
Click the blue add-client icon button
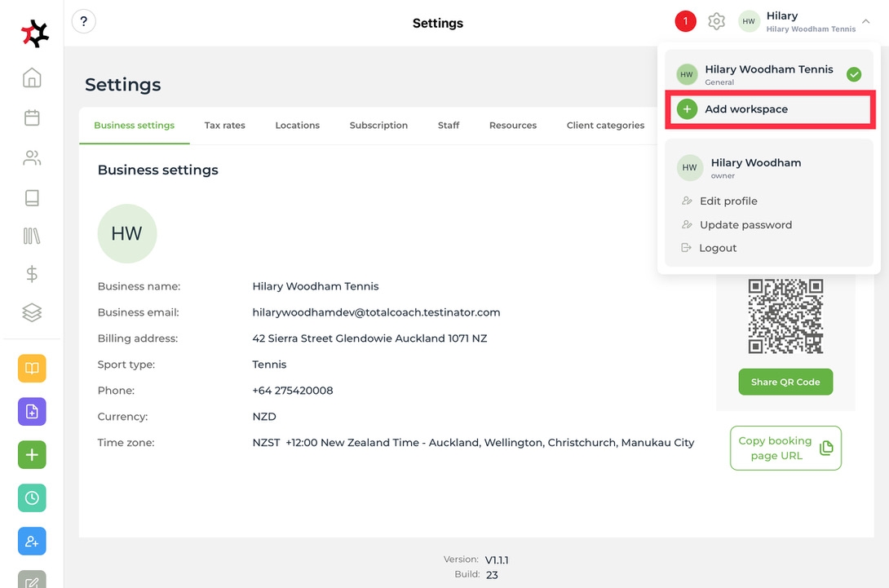pyautogui.click(x=32, y=542)
